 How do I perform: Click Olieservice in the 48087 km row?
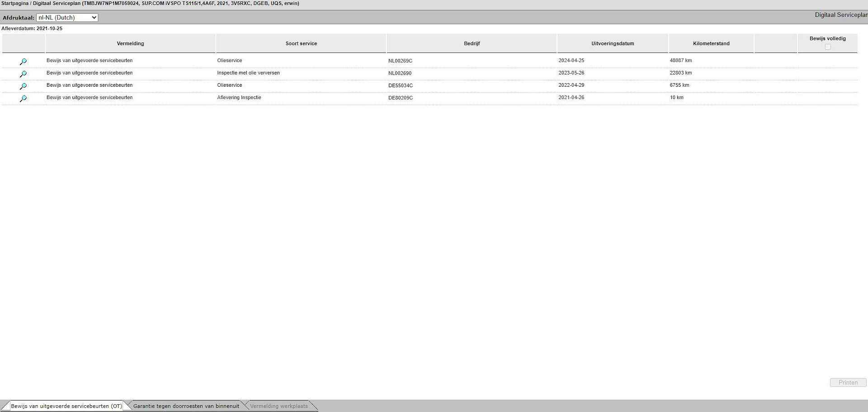(x=229, y=60)
